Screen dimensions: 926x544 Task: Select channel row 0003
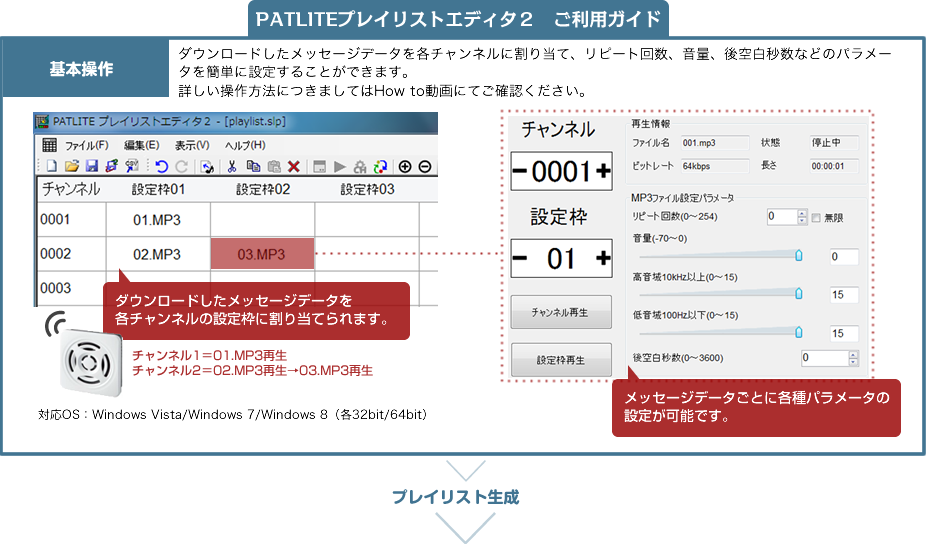point(56,288)
